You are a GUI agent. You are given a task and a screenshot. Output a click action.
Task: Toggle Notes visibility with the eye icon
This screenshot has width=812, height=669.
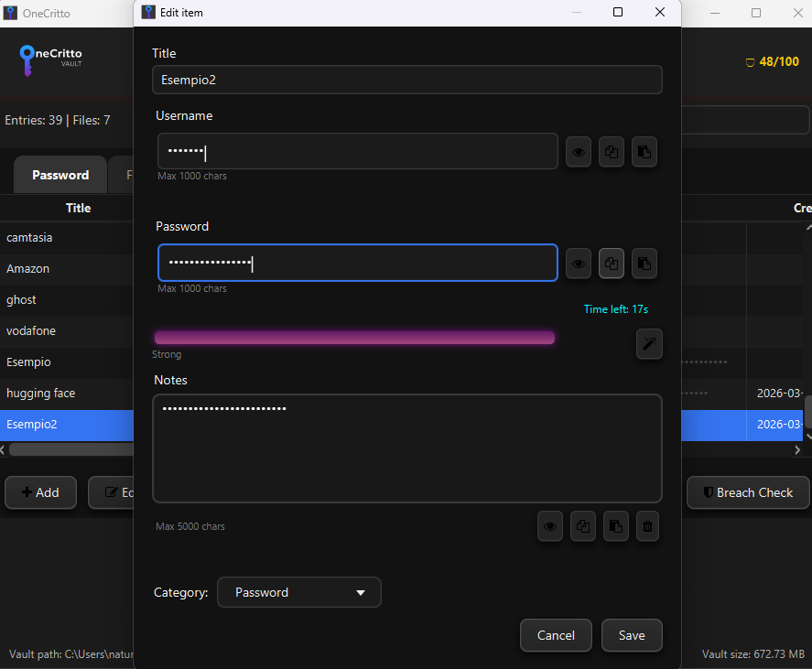[549, 526]
